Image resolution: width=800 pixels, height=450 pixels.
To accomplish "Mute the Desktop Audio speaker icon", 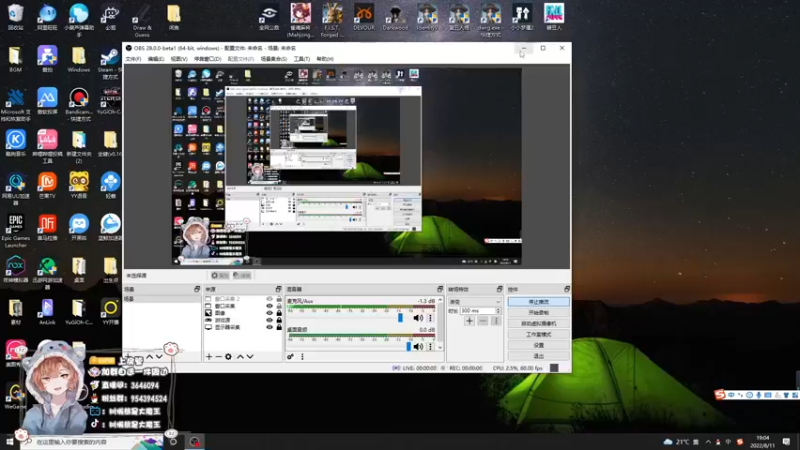I will coord(418,346).
